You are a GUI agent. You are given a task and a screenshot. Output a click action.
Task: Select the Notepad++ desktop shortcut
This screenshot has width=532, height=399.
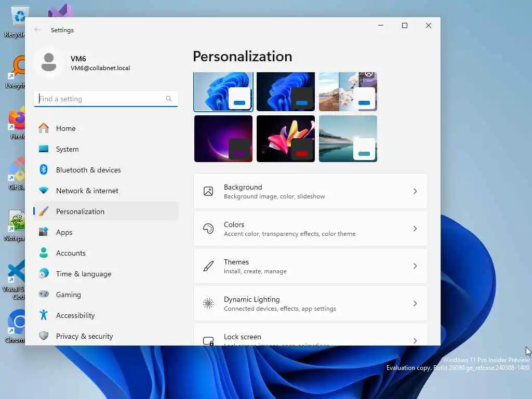click(14, 225)
